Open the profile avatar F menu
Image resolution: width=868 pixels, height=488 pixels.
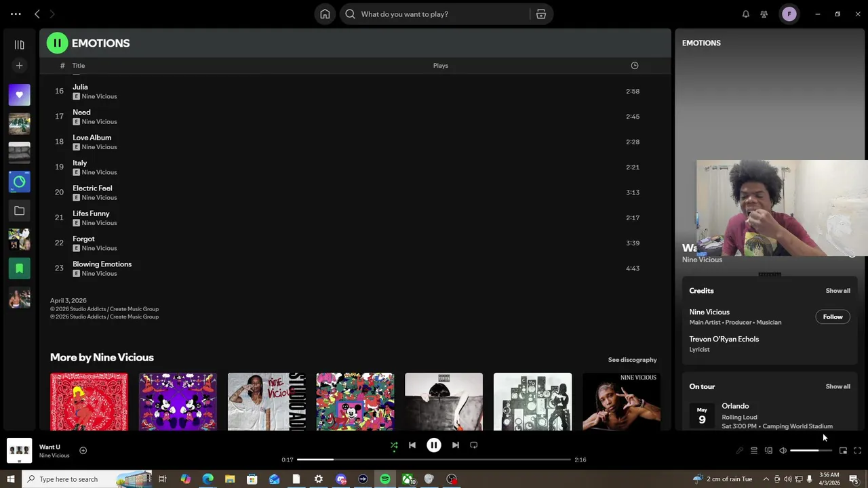coord(789,14)
